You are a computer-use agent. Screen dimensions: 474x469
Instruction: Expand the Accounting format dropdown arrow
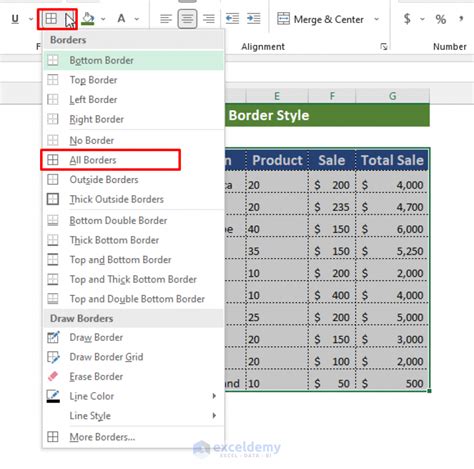pos(422,19)
